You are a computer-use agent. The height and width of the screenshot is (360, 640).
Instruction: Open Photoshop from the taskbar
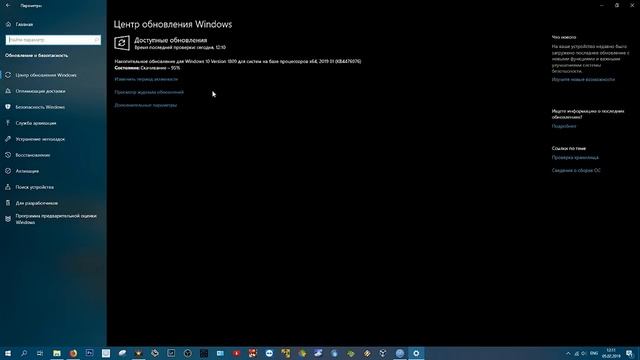[89, 353]
